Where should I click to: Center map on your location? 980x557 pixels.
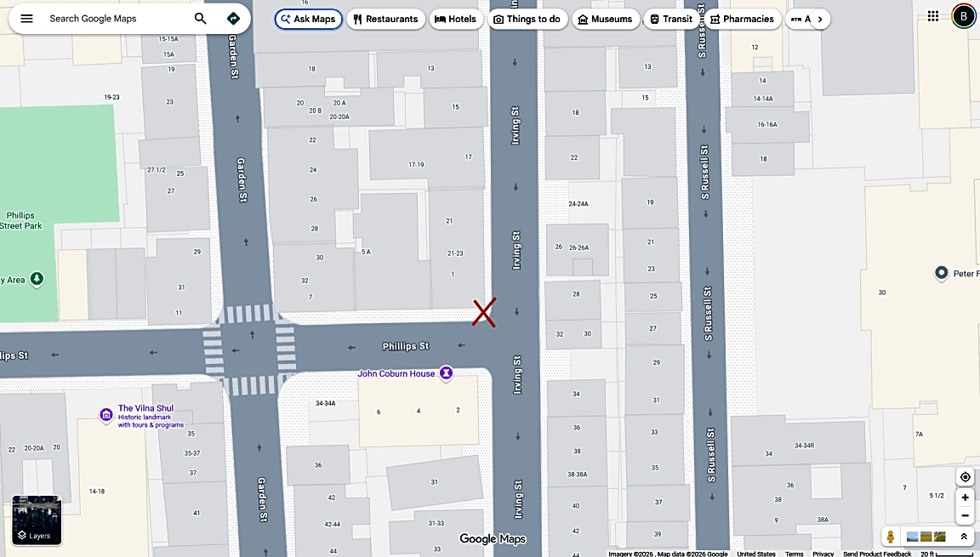pos(965,477)
